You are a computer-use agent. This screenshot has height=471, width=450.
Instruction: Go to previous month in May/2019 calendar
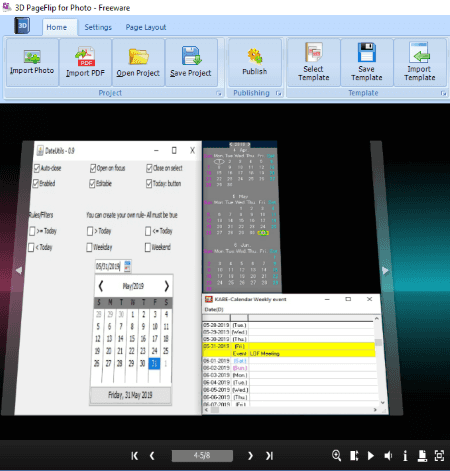point(101,286)
